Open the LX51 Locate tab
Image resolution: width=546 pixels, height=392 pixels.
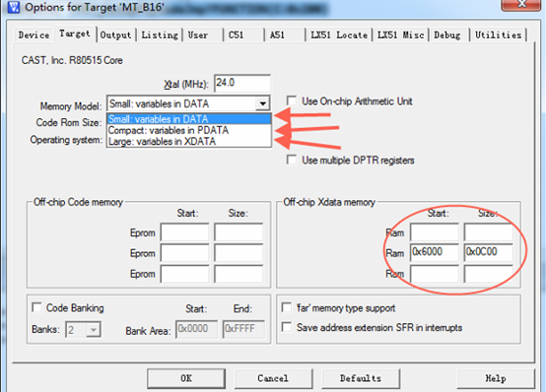pos(339,35)
